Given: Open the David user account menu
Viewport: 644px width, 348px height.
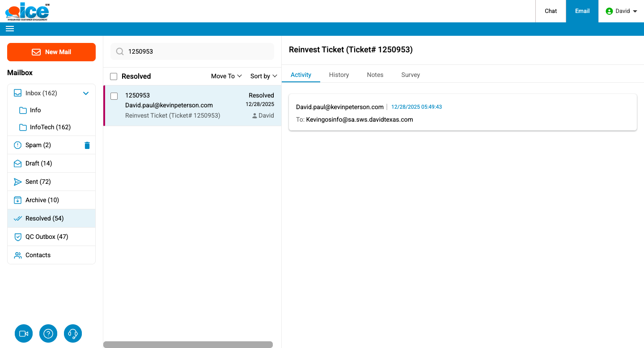Looking at the screenshot, I should coord(621,11).
